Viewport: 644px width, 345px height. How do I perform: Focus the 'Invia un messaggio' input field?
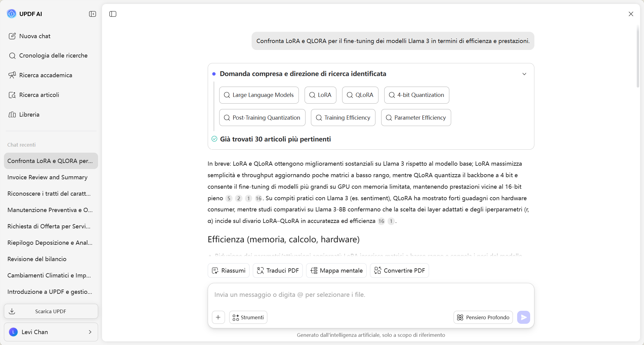point(371,295)
